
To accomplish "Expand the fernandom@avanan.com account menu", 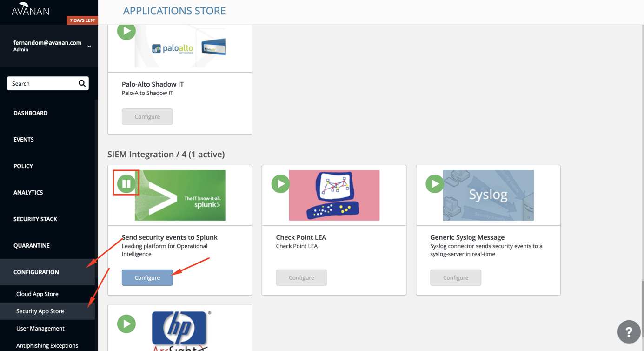I will [x=89, y=46].
